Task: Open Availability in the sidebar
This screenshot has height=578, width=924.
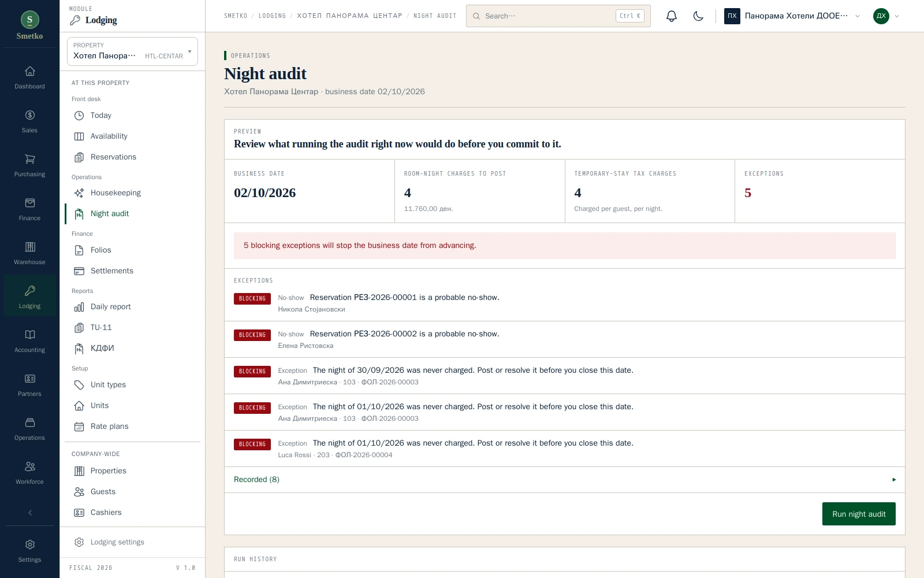Action: pos(132,136)
